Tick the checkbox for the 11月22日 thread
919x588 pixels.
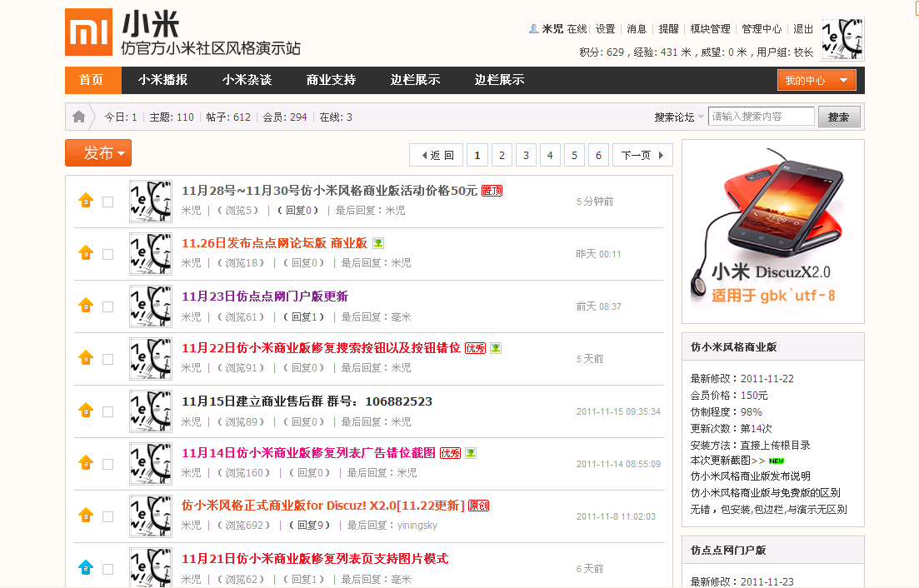coord(107,359)
